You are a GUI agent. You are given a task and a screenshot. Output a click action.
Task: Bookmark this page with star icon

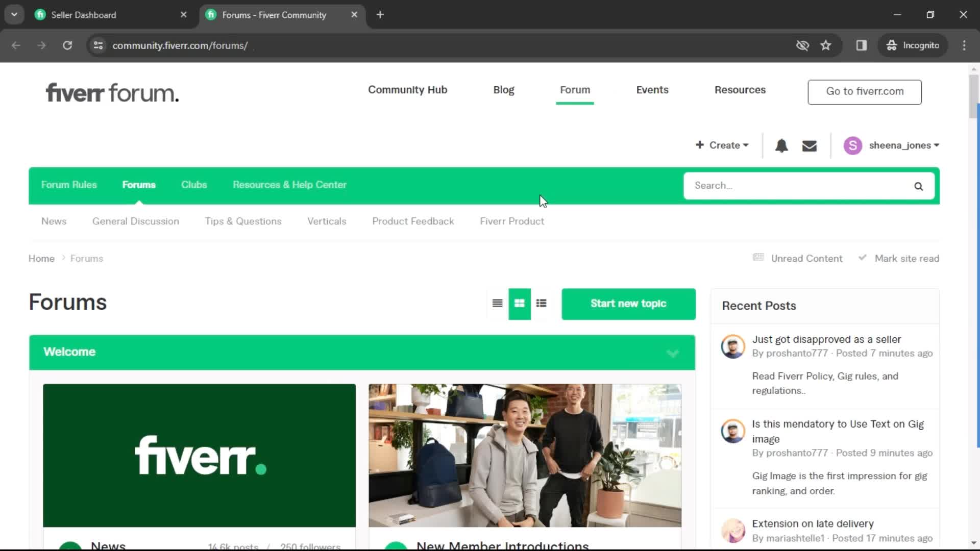point(826,45)
